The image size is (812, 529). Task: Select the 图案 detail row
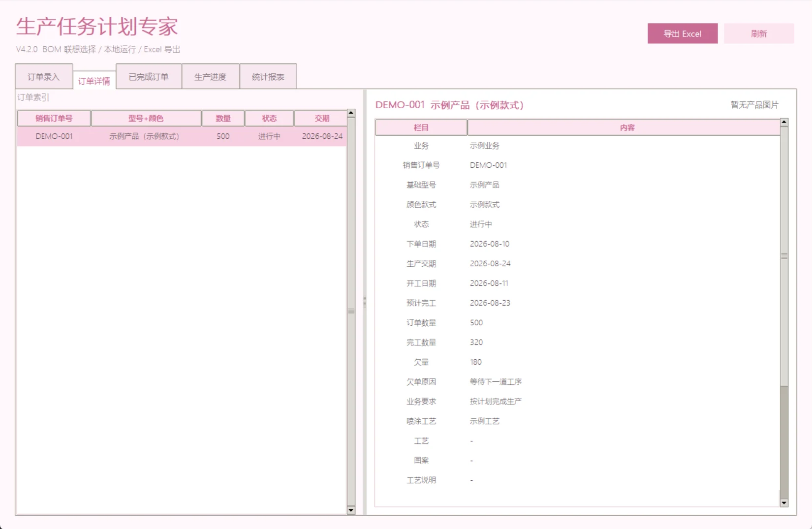coord(578,461)
